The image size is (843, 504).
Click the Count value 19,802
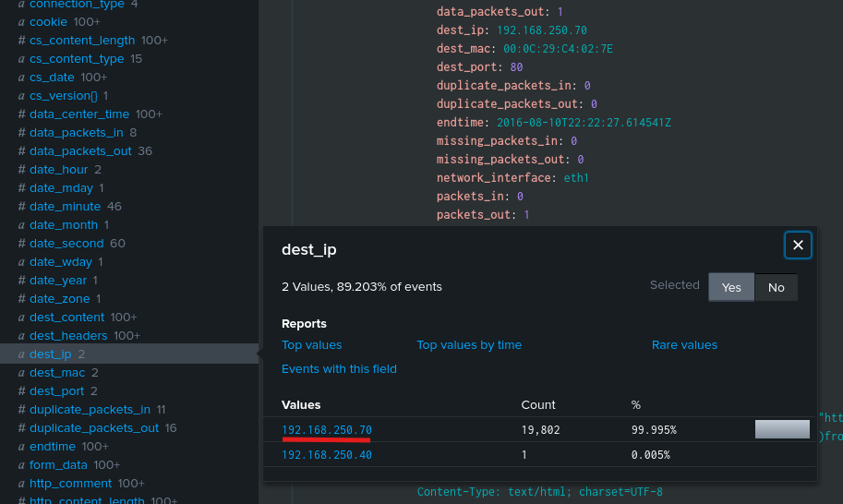pos(540,430)
